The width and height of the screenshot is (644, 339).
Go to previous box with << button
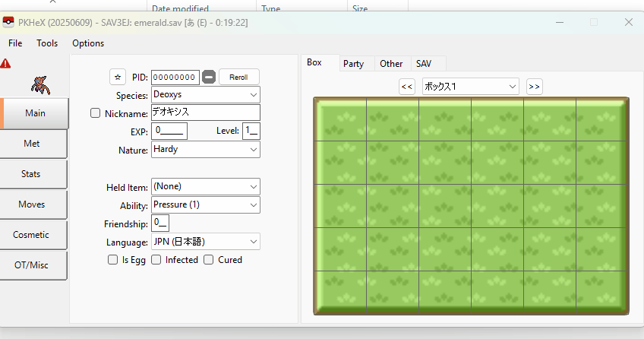[x=406, y=87]
